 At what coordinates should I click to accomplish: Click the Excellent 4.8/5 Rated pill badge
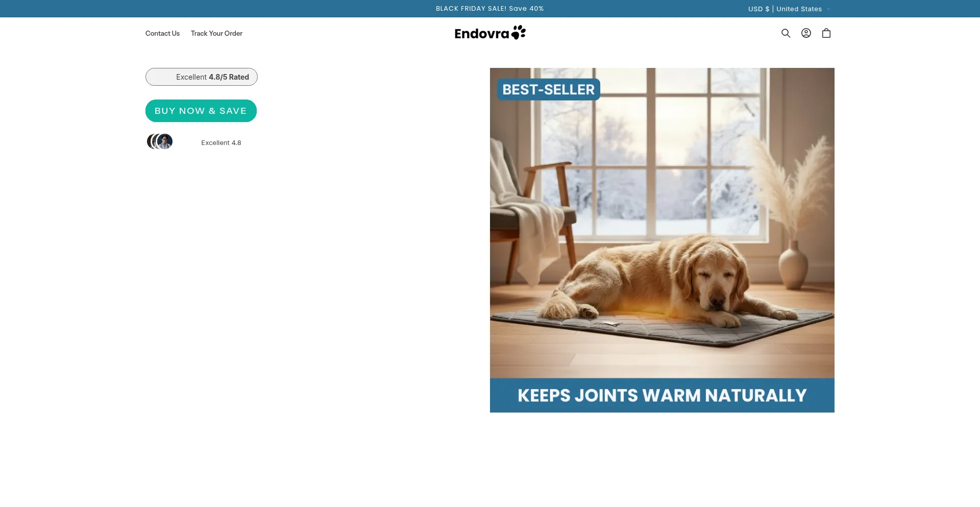pos(202,77)
